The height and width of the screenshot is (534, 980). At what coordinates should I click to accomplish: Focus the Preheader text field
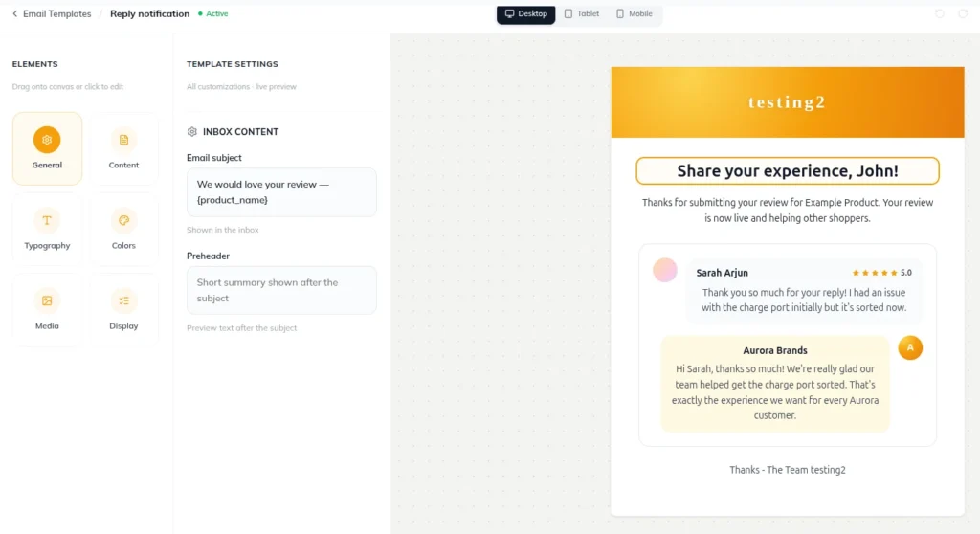pos(281,290)
